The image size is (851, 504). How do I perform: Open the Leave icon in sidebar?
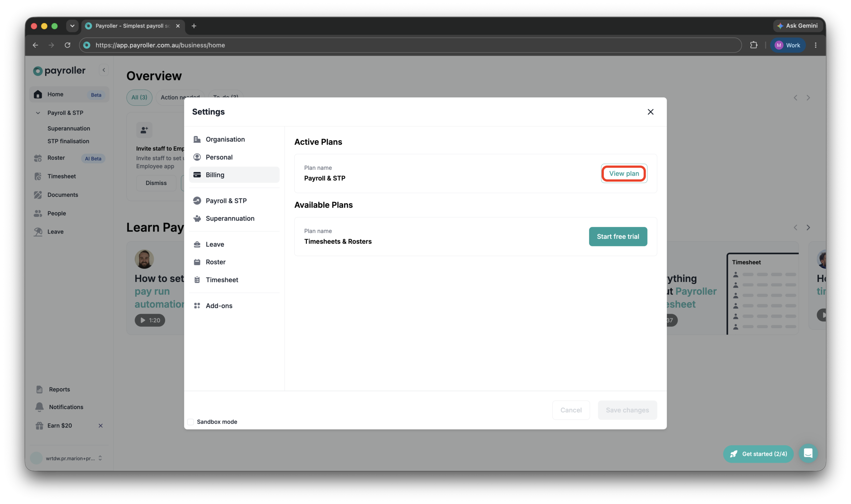click(38, 232)
